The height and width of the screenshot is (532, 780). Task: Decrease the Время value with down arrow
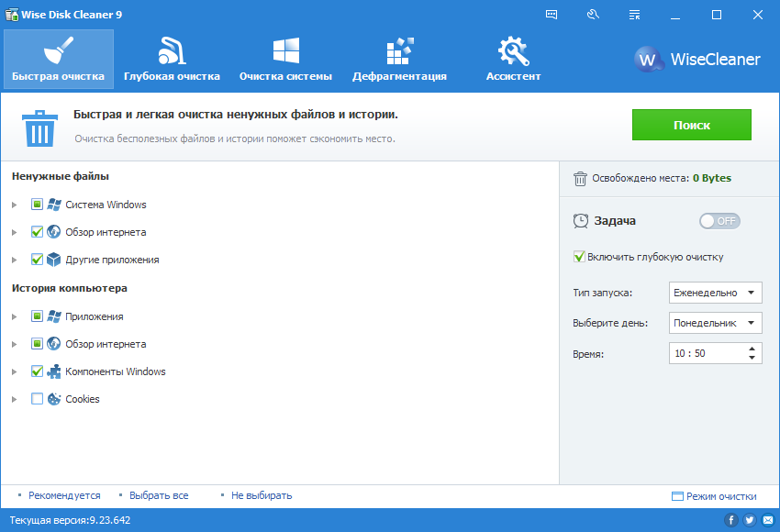coord(752,358)
